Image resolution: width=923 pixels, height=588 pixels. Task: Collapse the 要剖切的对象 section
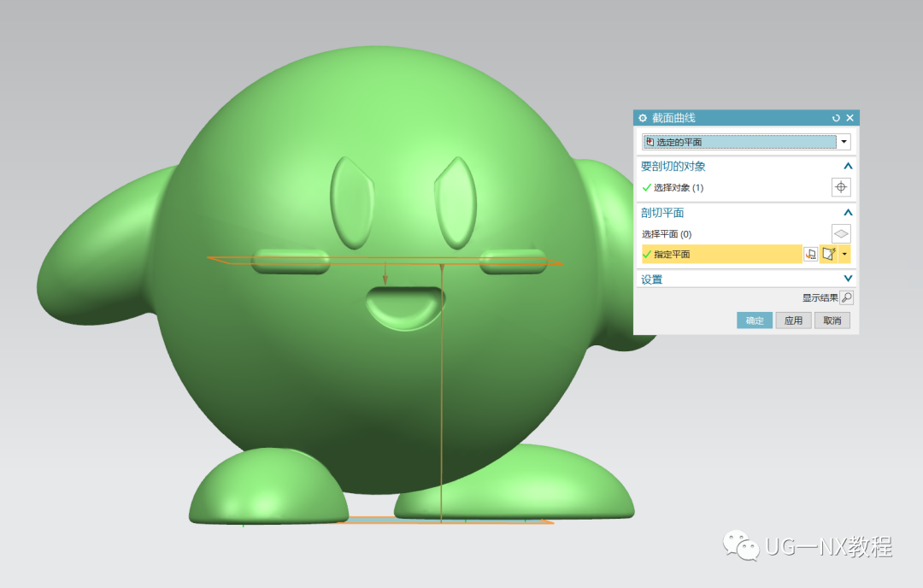point(848,166)
